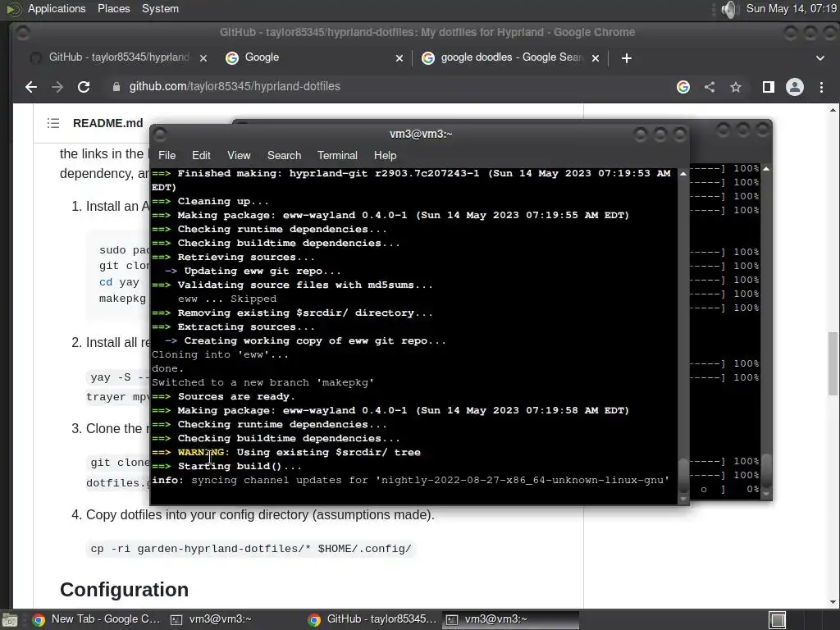The image size is (840, 630).
Task: Show desktop using bottom-left panel icon
Action: click(10, 620)
